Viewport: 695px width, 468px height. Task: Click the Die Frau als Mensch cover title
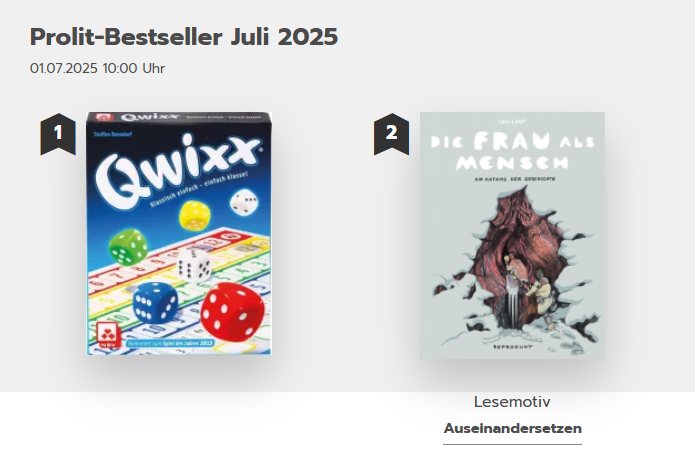tap(512, 151)
